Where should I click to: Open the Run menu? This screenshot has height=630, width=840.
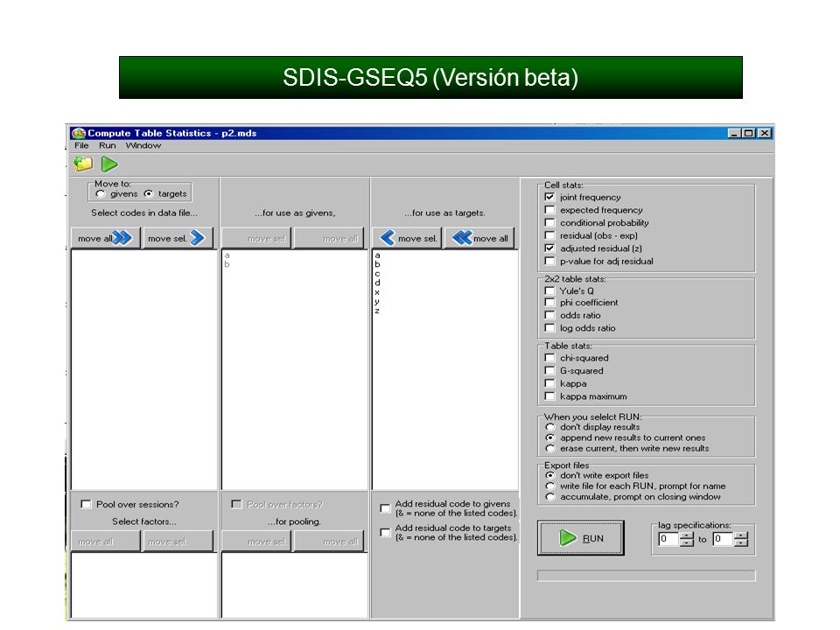(x=107, y=146)
